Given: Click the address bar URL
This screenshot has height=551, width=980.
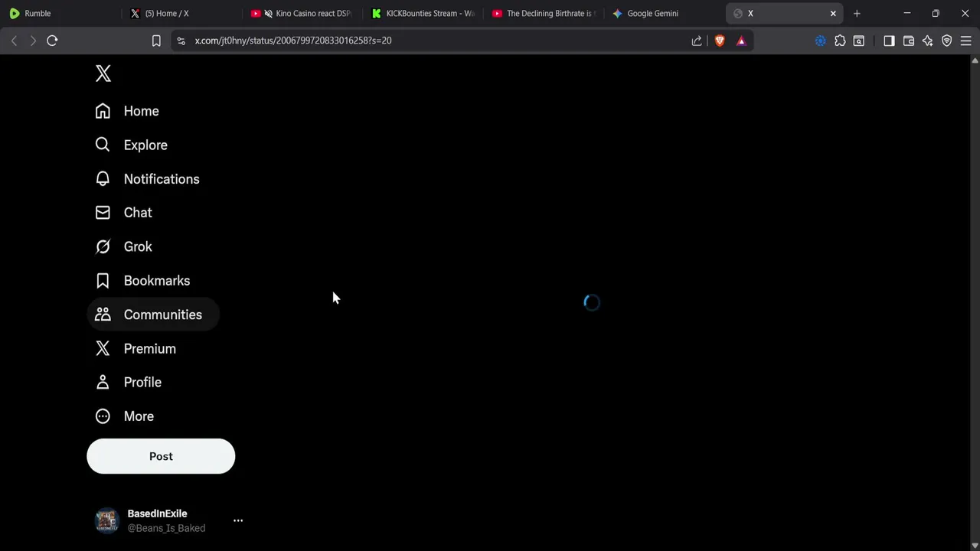Looking at the screenshot, I should point(293,41).
